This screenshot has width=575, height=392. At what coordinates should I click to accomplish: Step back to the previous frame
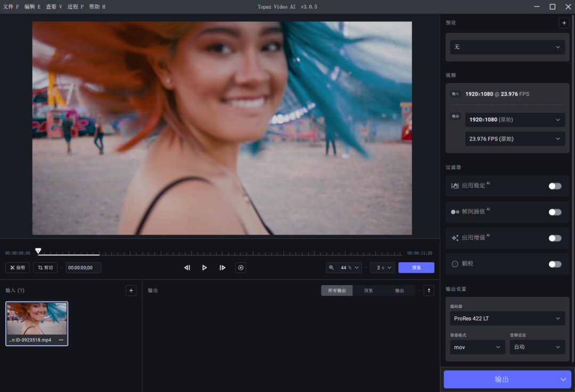click(187, 268)
